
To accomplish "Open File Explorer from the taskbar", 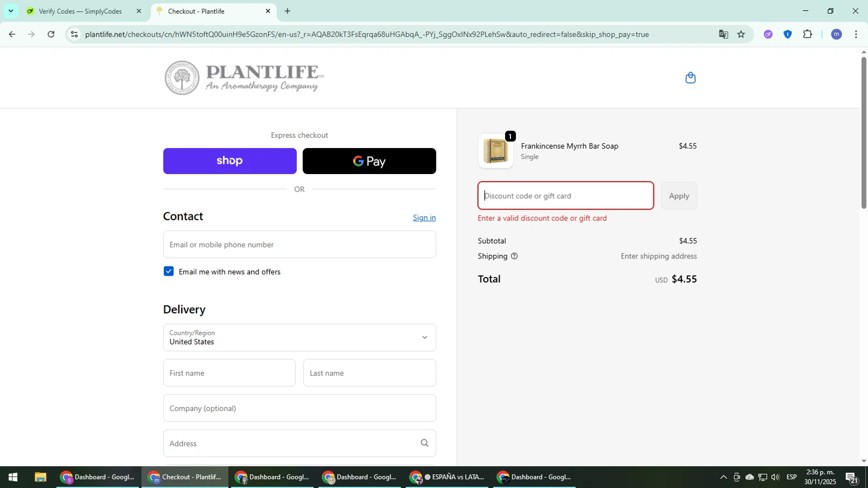I will [40, 477].
